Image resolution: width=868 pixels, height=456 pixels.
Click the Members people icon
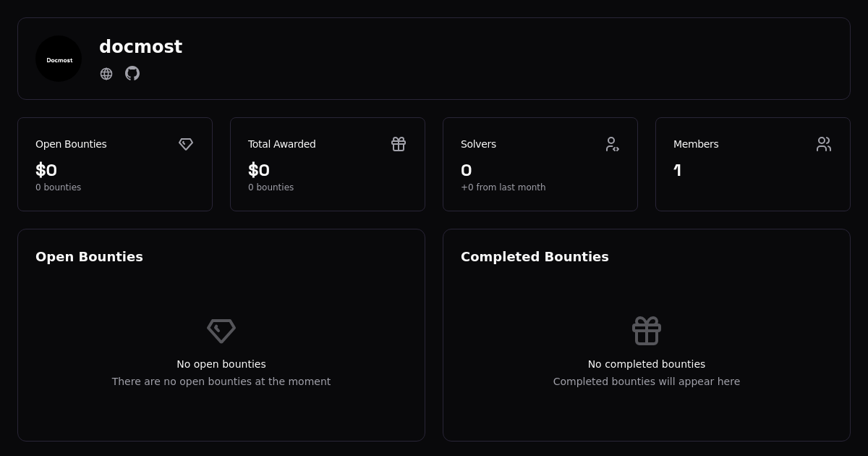coord(824,144)
